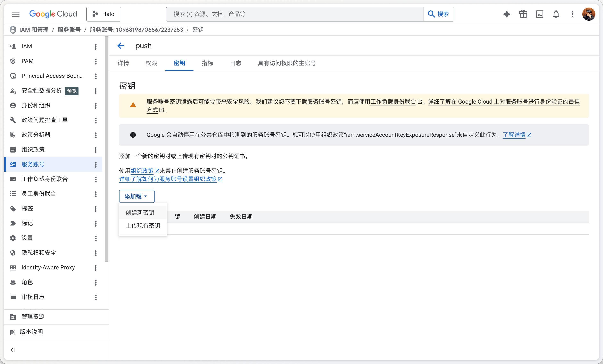Click the 失效日期 column header

241,217
